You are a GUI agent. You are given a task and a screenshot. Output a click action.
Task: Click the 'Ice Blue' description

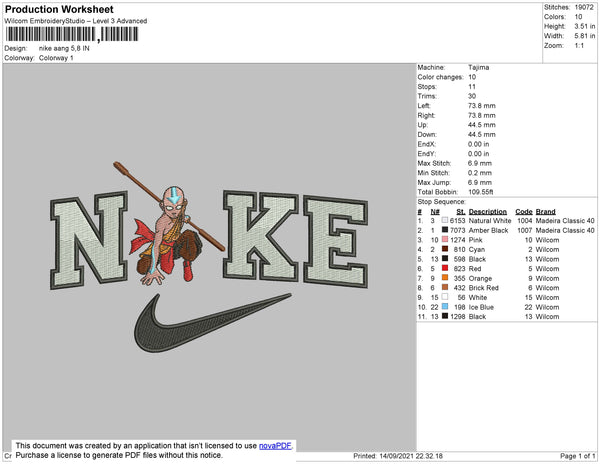coord(481,307)
